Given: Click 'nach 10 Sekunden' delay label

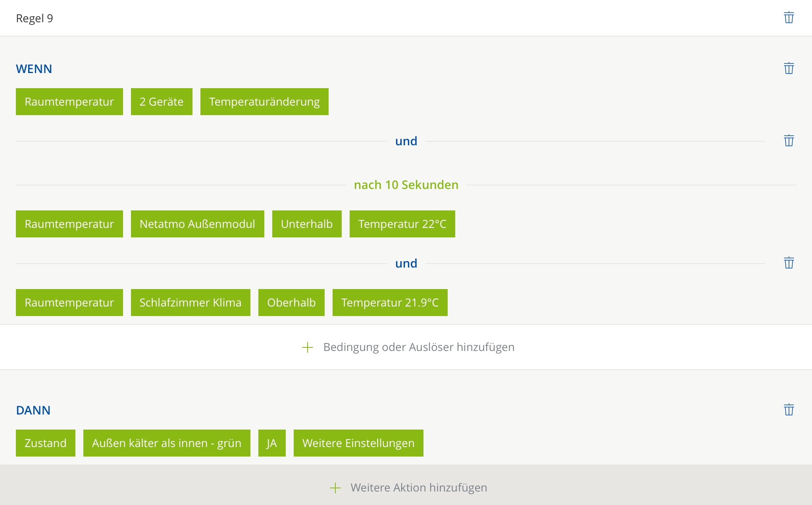Looking at the screenshot, I should click(406, 185).
